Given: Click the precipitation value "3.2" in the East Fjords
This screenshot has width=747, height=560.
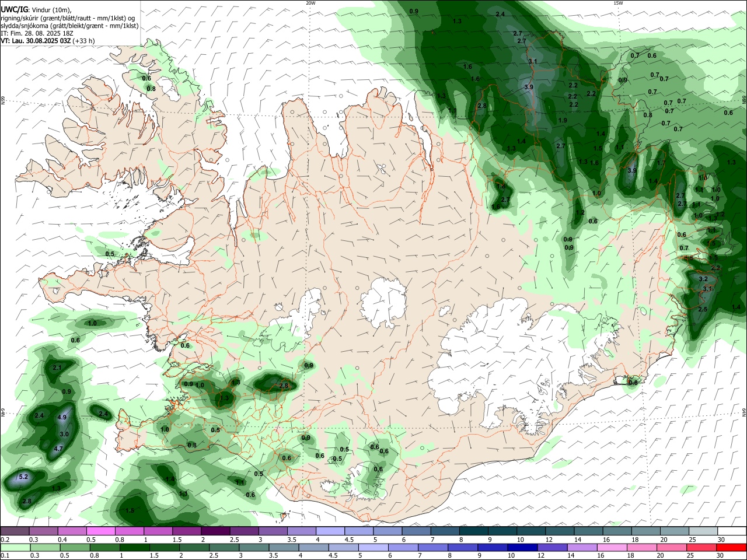Looking at the screenshot, I should (703, 279).
